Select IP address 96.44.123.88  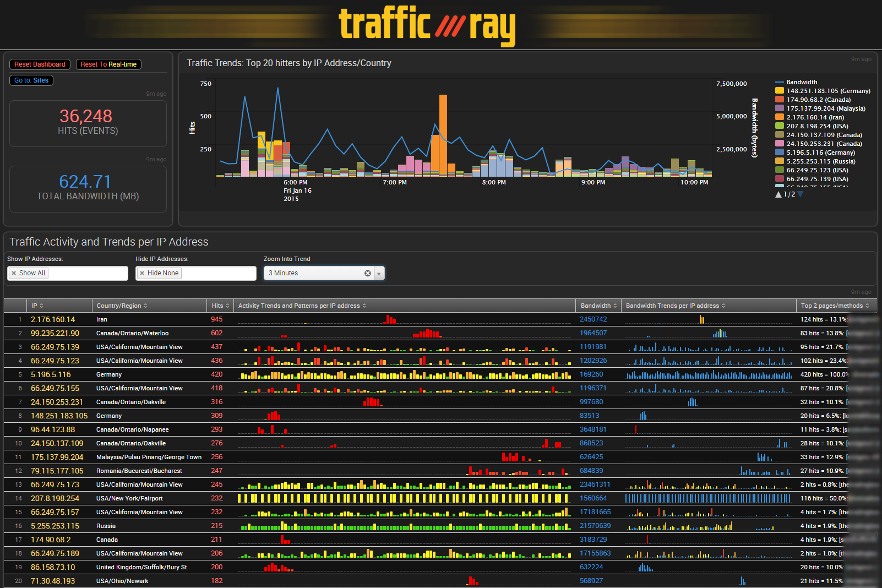pyautogui.click(x=53, y=429)
